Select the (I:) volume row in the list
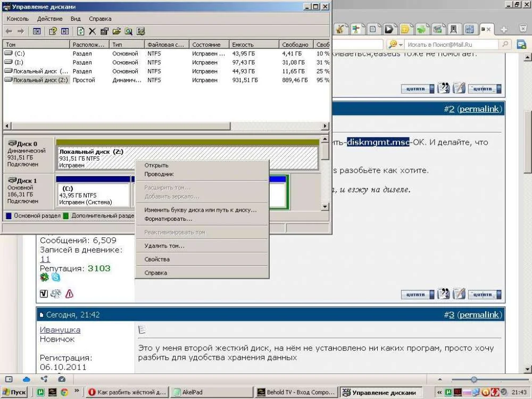 click(x=166, y=62)
